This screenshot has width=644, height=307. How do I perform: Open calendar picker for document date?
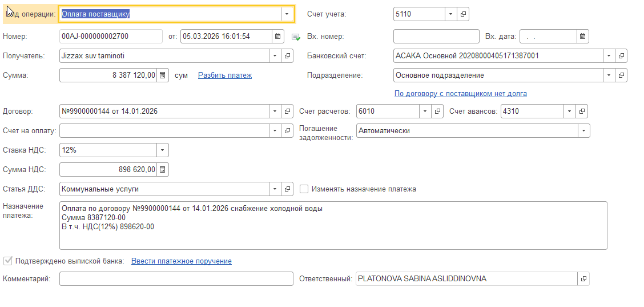click(278, 37)
